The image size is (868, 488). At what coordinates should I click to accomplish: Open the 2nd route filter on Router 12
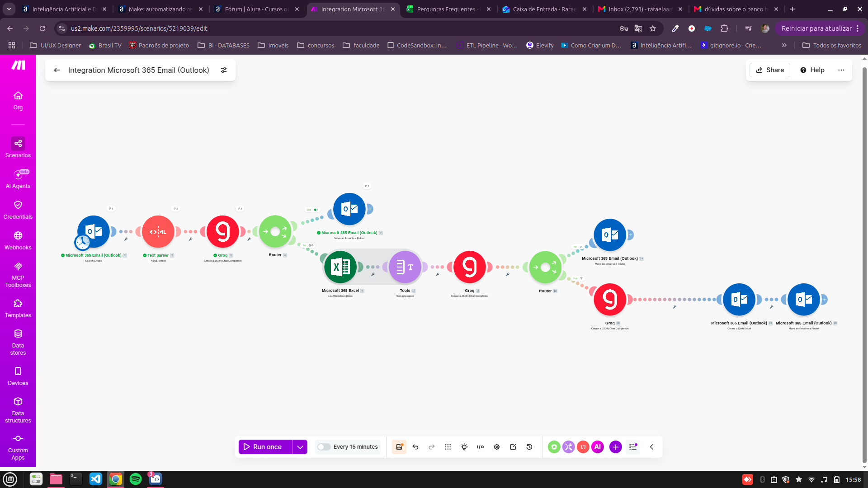pos(578,278)
